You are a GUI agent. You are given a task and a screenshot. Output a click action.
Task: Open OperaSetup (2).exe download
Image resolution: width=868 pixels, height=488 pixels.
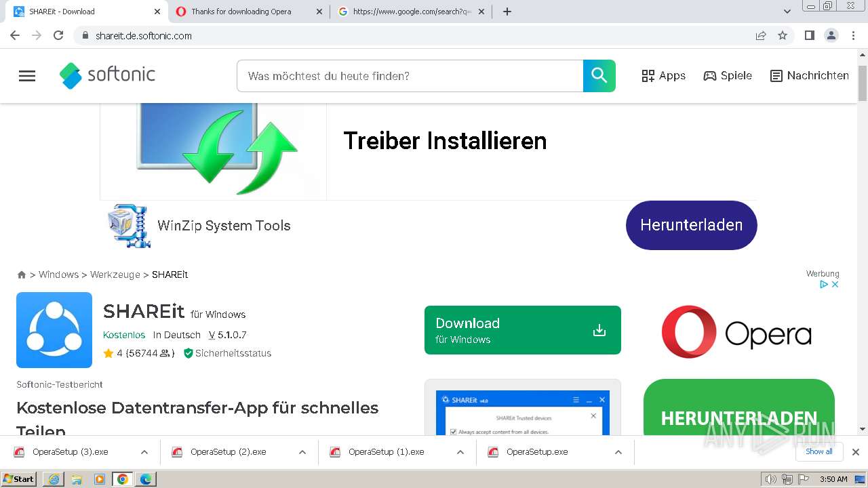[x=229, y=452]
